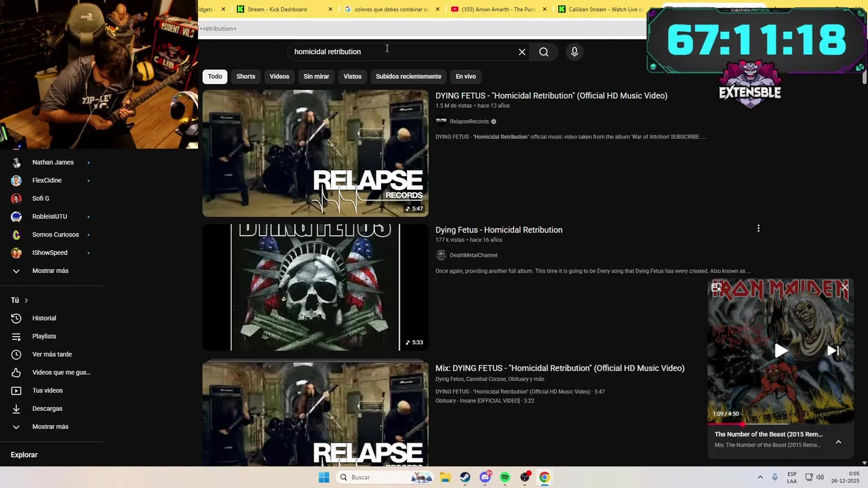Close the Amon Amarth tab
The height and width of the screenshot is (488, 868).
point(545,9)
